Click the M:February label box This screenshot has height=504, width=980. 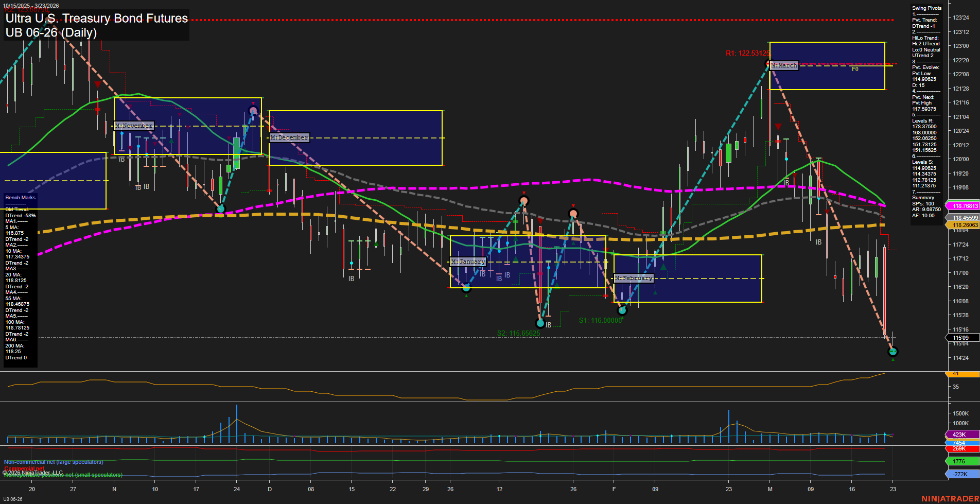[x=634, y=278]
